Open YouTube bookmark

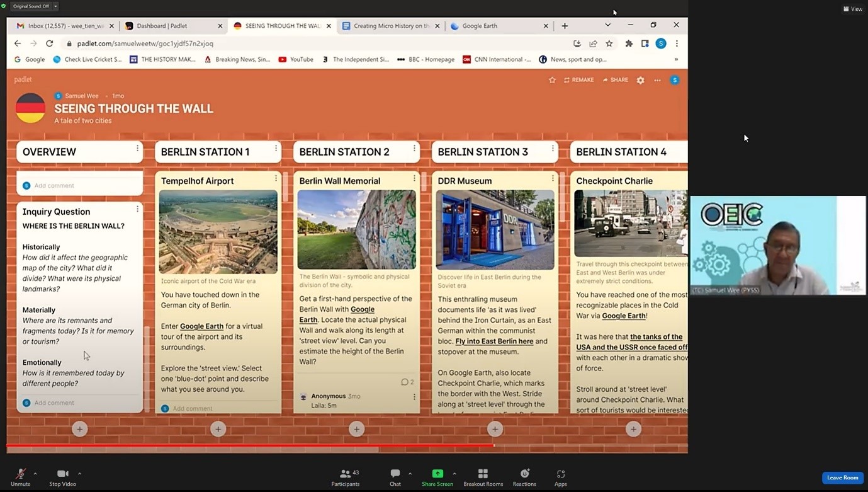pyautogui.click(x=296, y=59)
